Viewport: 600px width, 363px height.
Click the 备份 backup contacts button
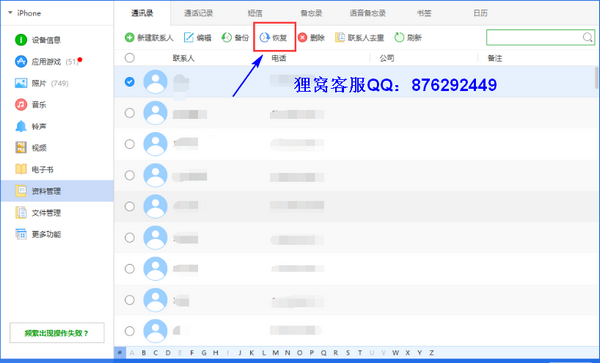(x=235, y=37)
